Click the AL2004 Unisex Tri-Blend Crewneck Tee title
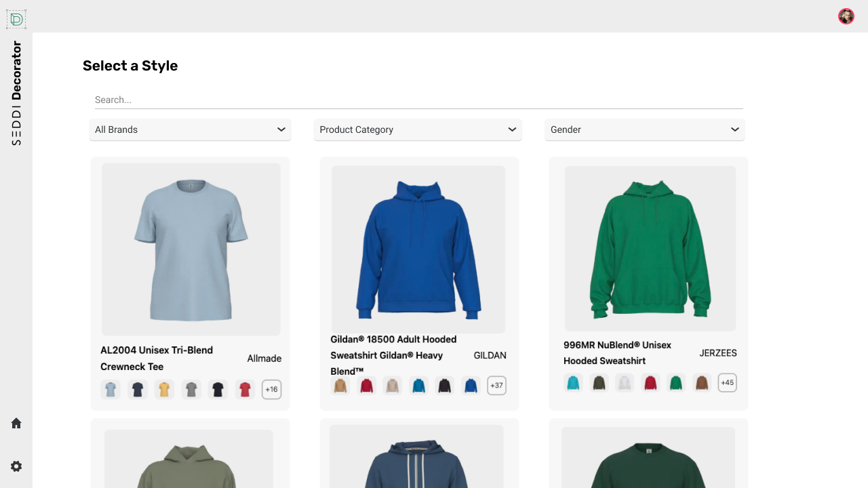Viewport: 868px width, 488px height. [x=157, y=359]
